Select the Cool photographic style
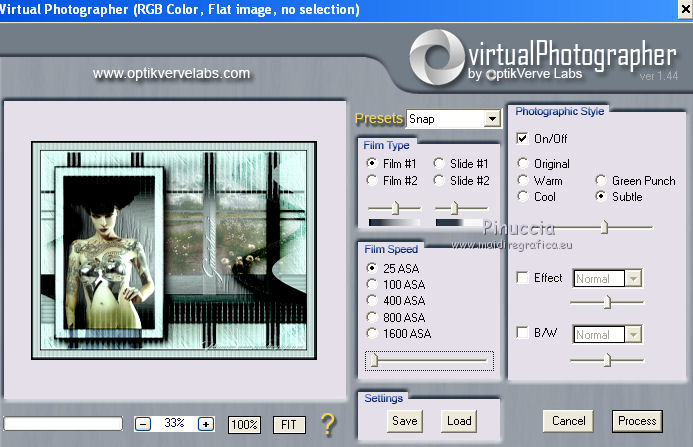This screenshot has width=693, height=447. coord(523,196)
